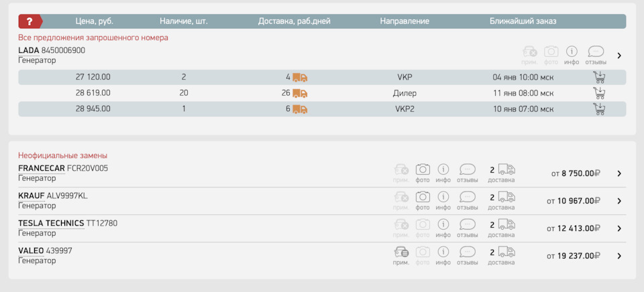644x292 pixels.
Task: Add the 28 619.00 Дилер offer to cart
Action: [599, 93]
